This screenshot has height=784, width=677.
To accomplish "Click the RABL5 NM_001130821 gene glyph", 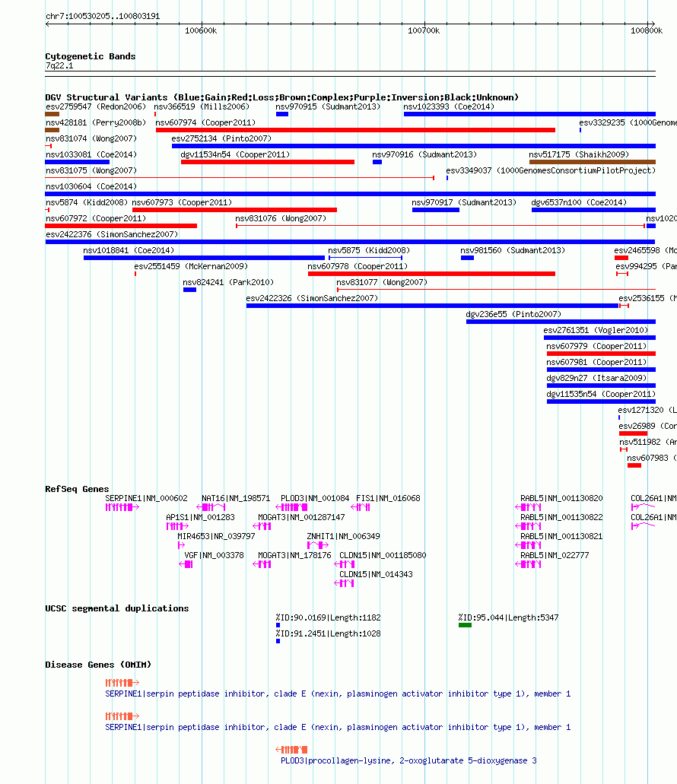I will point(528,545).
